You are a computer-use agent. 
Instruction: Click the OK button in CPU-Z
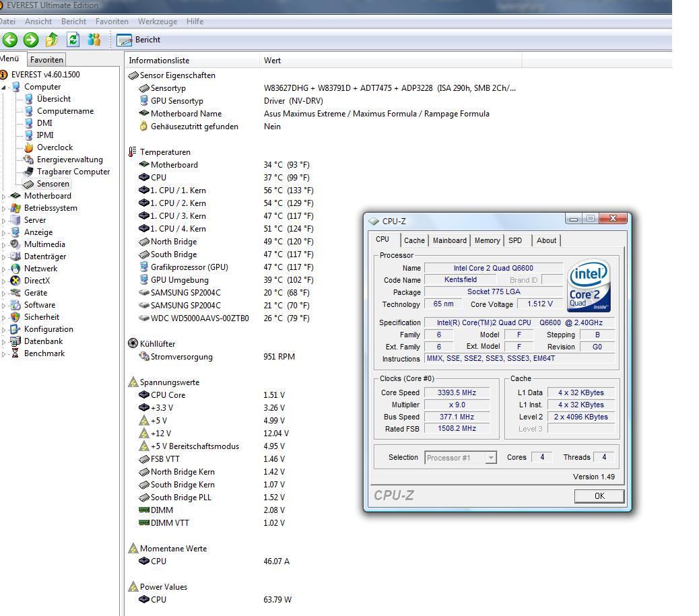(599, 496)
